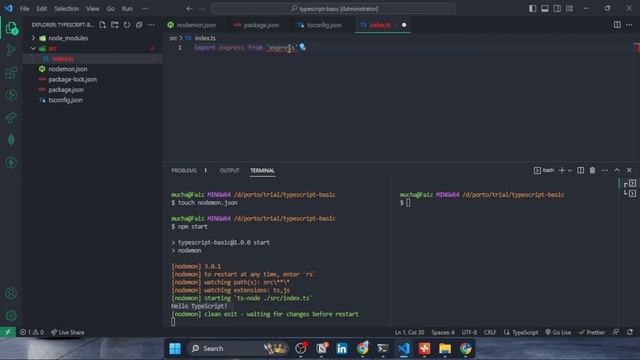Create a new folder in Explorer
The height and width of the screenshot is (360, 640).
click(x=115, y=25)
